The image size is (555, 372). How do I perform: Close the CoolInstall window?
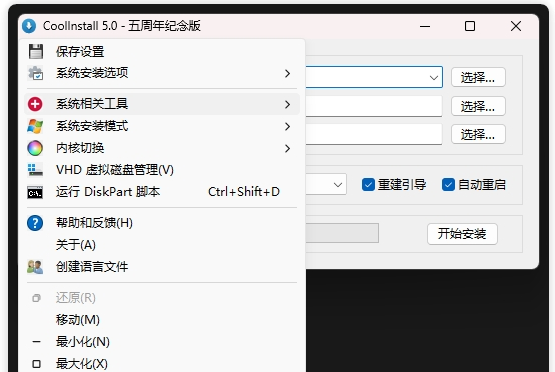click(516, 26)
